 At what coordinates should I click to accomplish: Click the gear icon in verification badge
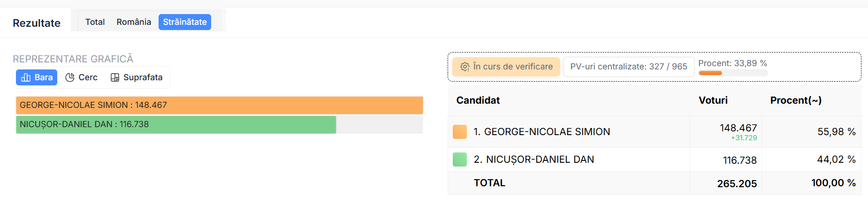[464, 67]
